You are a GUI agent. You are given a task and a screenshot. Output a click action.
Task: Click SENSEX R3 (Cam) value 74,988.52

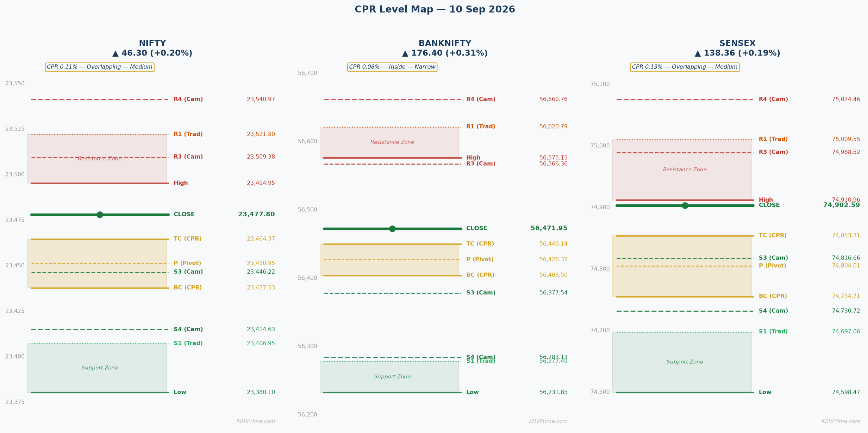click(x=846, y=152)
